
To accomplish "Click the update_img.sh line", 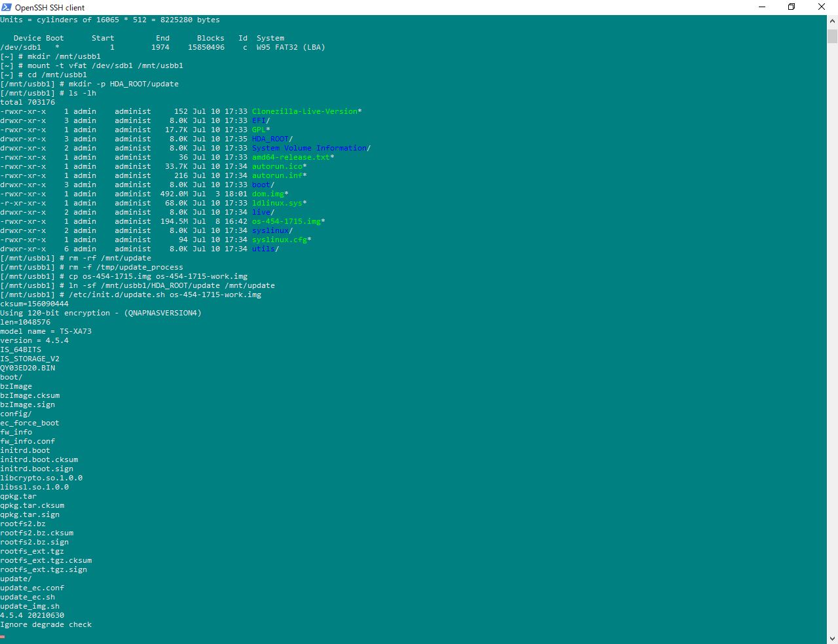I will click(29, 606).
